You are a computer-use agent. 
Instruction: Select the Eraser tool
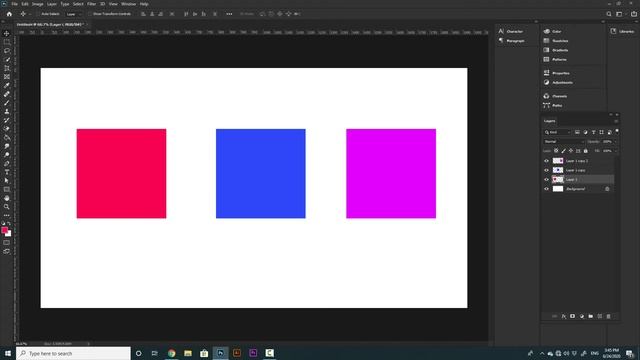(x=7, y=129)
